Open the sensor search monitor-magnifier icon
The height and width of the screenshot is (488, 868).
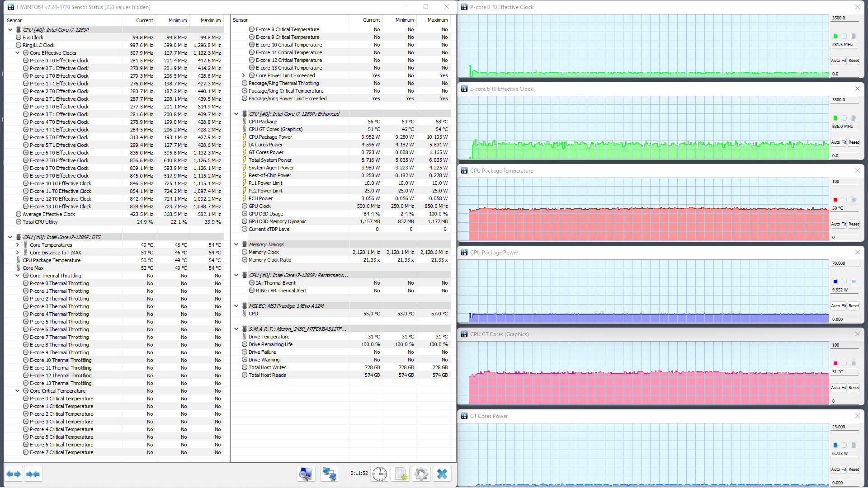click(x=306, y=474)
